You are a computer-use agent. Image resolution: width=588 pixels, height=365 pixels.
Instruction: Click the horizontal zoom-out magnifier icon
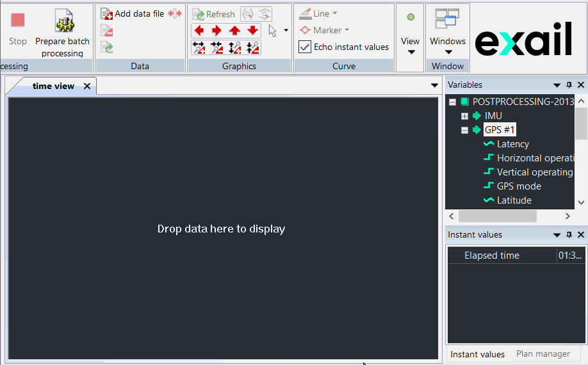[216, 47]
